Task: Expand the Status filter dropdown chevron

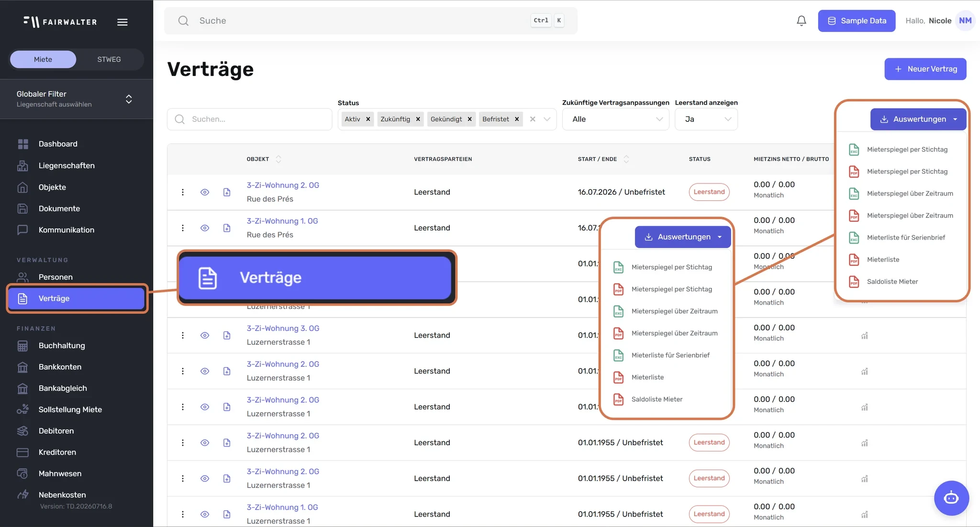Action: pyautogui.click(x=547, y=119)
